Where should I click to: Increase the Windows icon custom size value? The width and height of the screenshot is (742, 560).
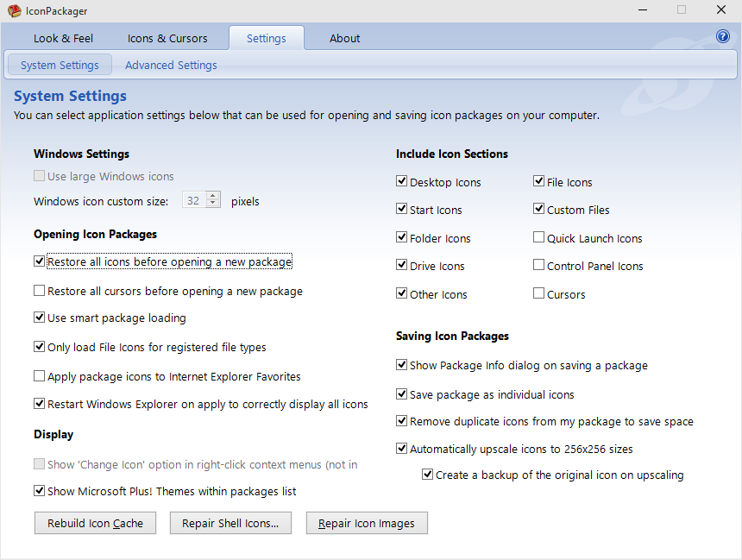213,196
